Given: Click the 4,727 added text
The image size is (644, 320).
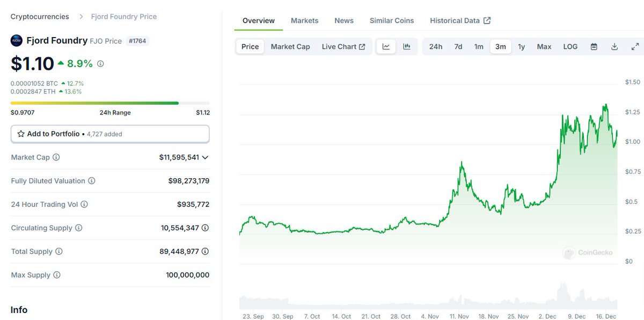Looking at the screenshot, I should (105, 134).
